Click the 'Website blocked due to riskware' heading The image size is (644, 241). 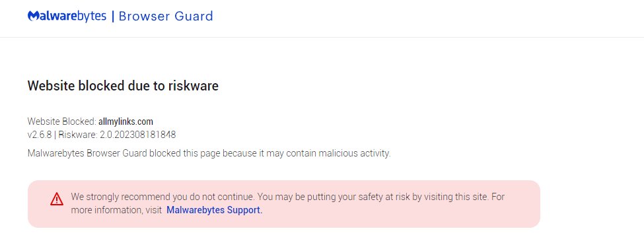pos(123,86)
